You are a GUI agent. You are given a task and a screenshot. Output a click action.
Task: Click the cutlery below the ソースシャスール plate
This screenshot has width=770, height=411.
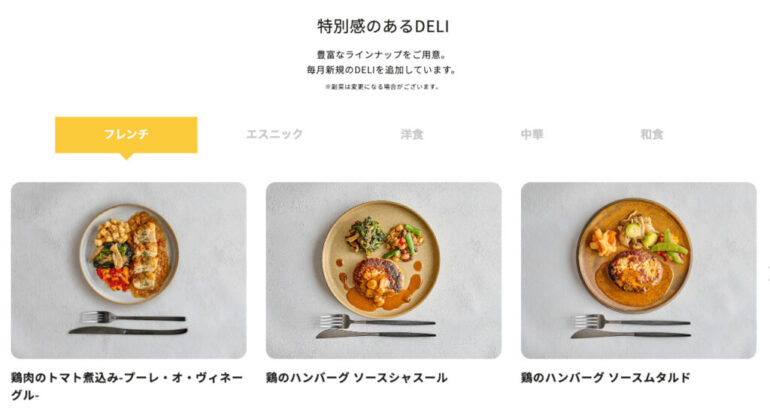[x=376, y=327]
